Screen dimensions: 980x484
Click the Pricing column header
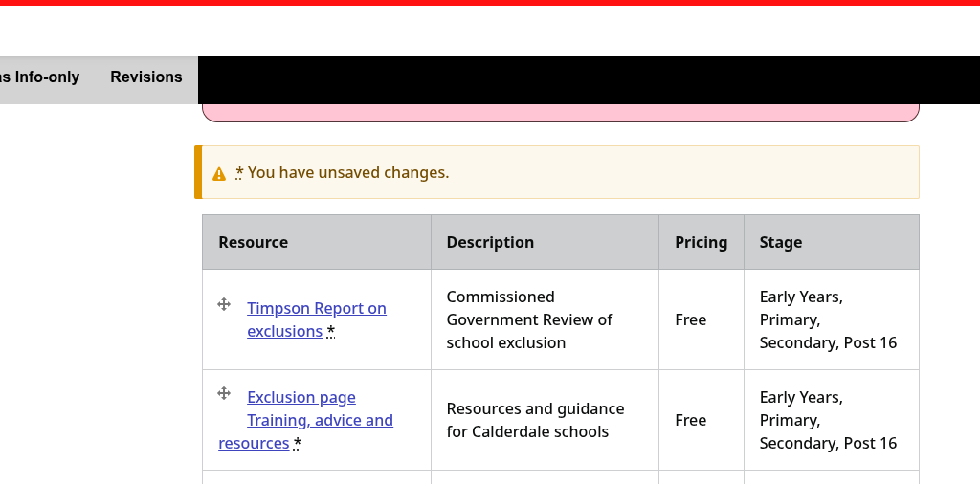coord(701,242)
